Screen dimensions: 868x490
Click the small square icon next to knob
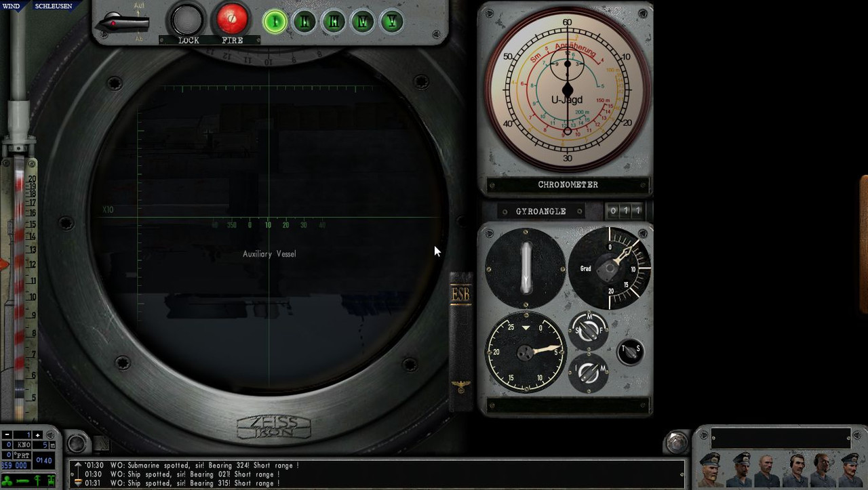101,444
